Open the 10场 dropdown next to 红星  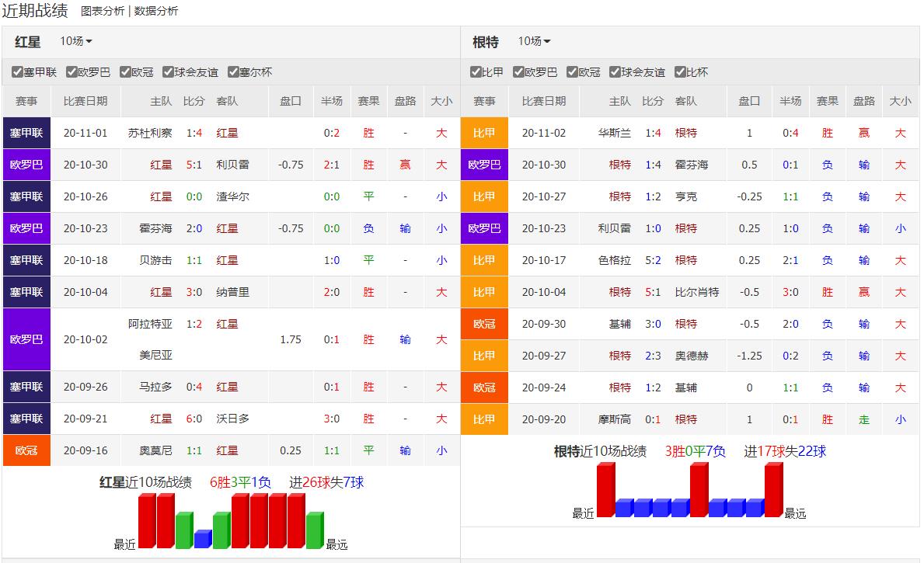tap(76, 41)
